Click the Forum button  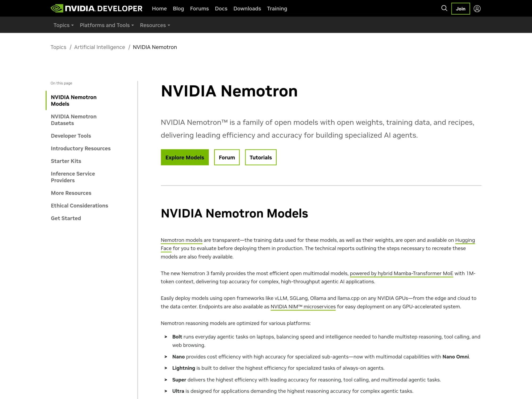click(227, 157)
